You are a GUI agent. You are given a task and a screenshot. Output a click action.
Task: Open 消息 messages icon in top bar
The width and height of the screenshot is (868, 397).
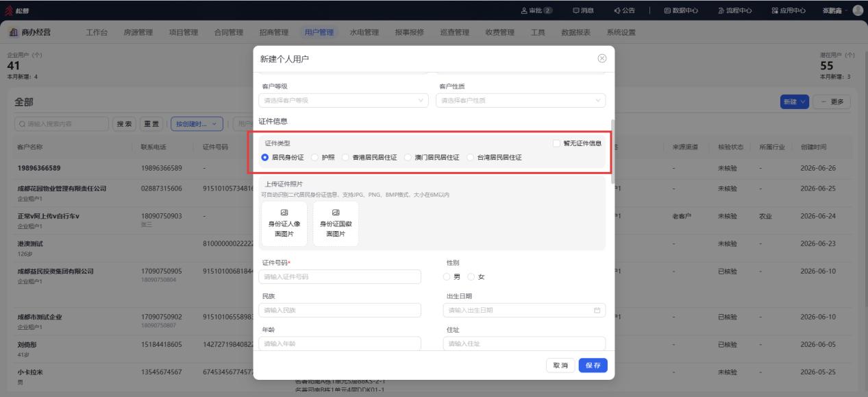[567, 10]
